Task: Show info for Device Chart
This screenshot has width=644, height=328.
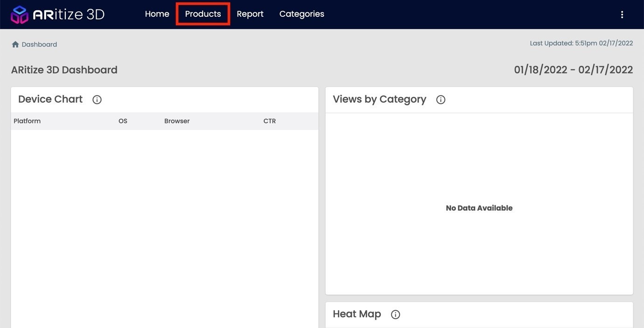Action: [x=97, y=100]
